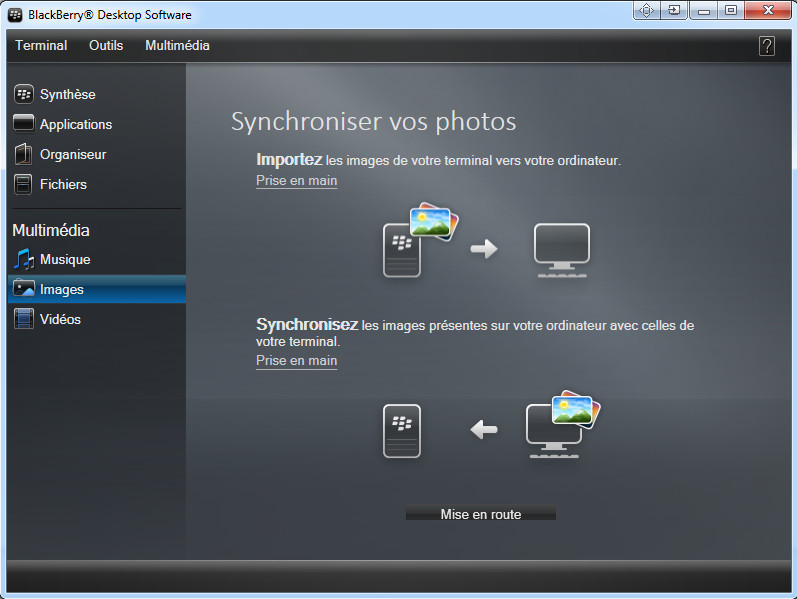797x599 pixels.
Task: Click the left arrow in the sync illustration
Action: (x=484, y=429)
